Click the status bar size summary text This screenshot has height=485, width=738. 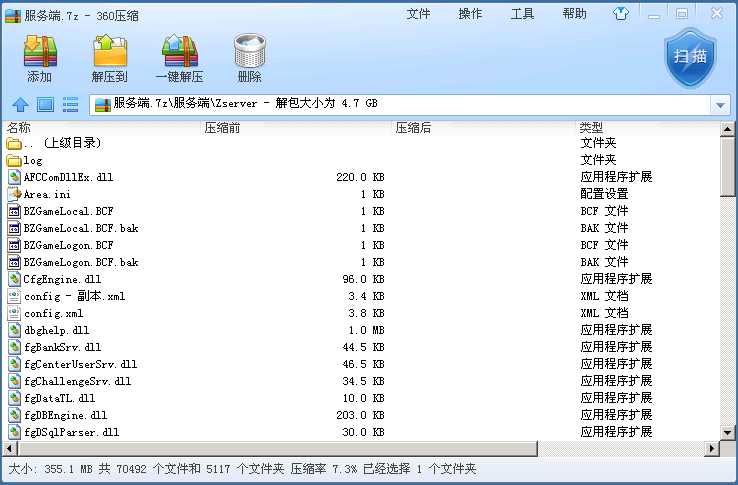click(242, 469)
